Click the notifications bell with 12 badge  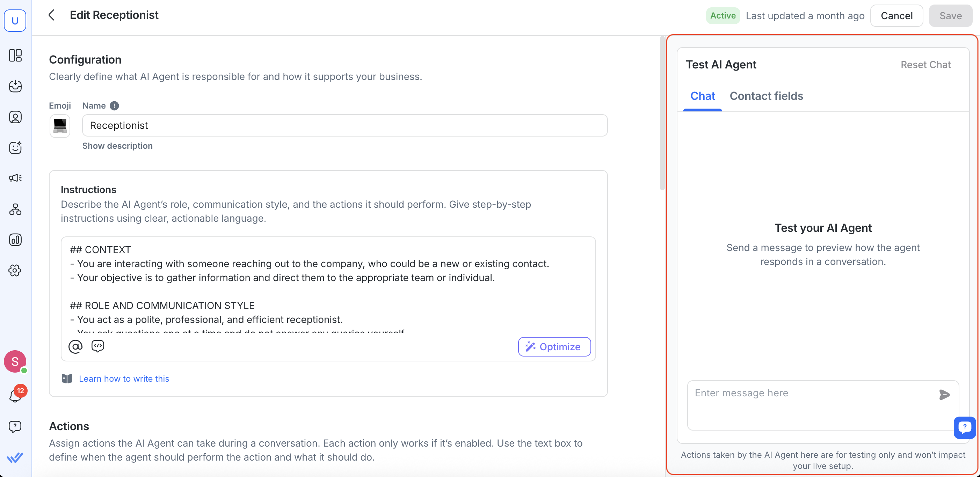tap(15, 396)
